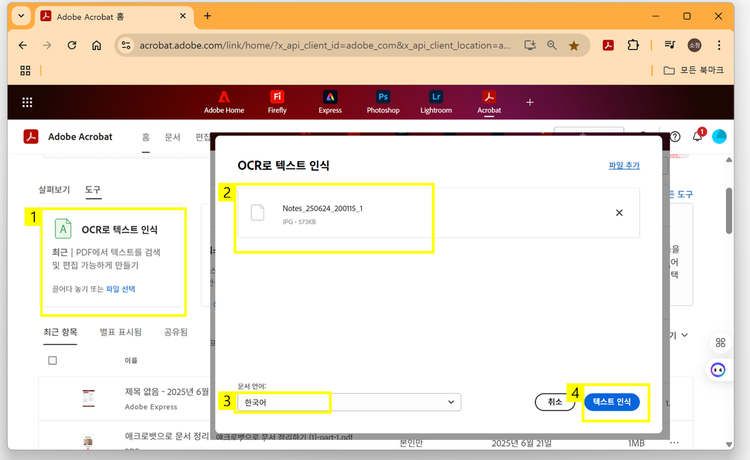750x460 pixels.
Task: Open the document language dropdown
Action: [x=349, y=402]
